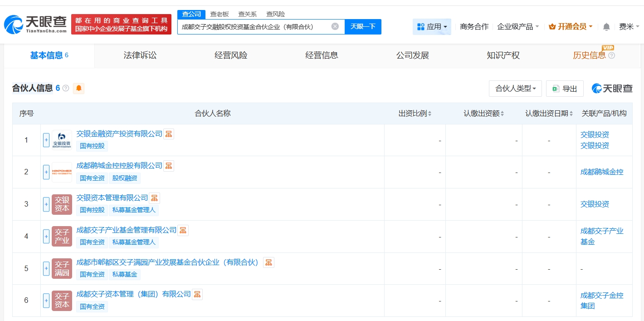Click the orange alert bell beside 合伙人信息
The width and height of the screenshot is (644, 321).
pos(79,88)
